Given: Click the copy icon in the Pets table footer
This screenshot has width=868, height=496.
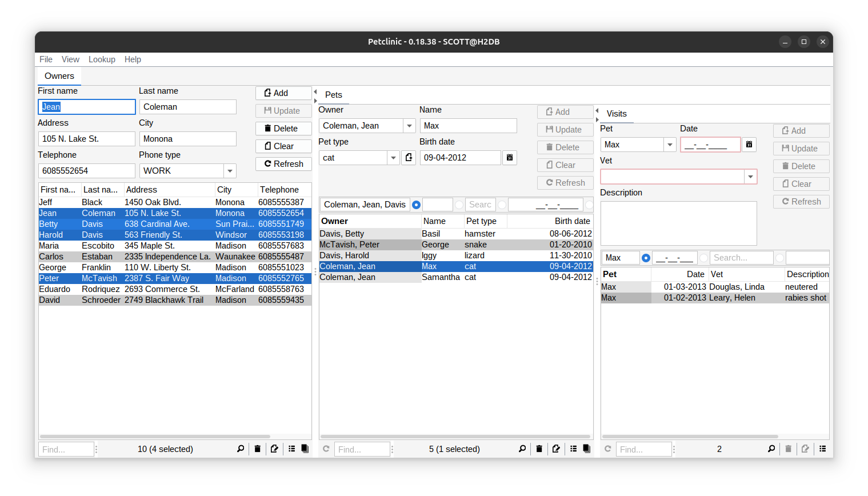Looking at the screenshot, I should point(587,449).
